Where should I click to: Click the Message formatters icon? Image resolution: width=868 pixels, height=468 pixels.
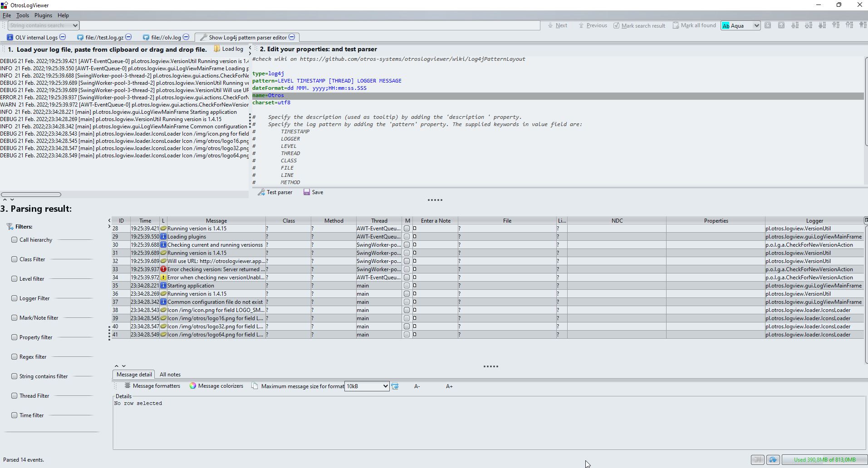pos(128,386)
